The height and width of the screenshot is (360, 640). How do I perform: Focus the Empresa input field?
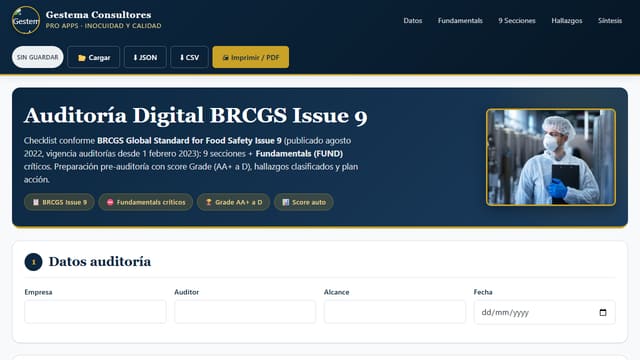[x=95, y=312]
